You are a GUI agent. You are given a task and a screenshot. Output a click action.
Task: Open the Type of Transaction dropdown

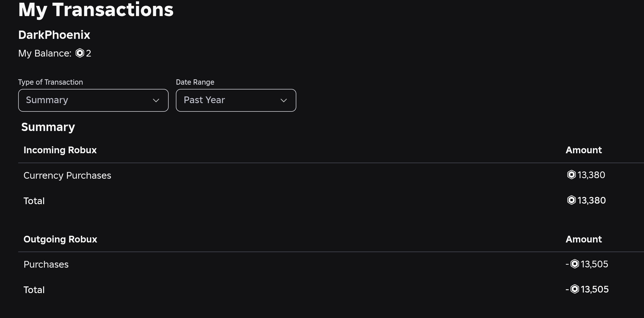[93, 100]
